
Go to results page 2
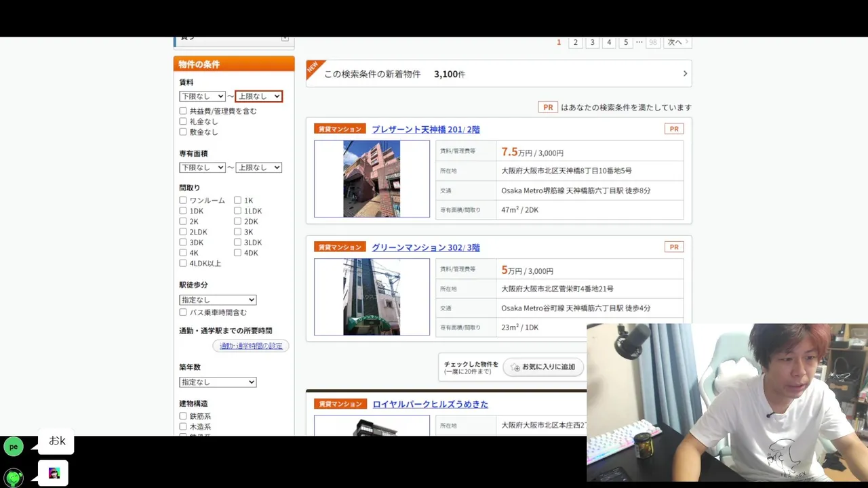[x=576, y=42]
